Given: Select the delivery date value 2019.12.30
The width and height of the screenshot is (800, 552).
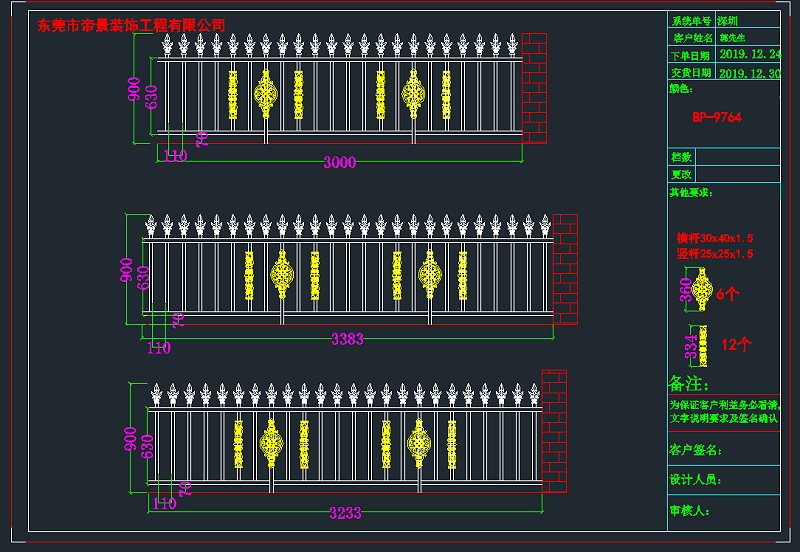Looking at the screenshot, I should 749,73.
